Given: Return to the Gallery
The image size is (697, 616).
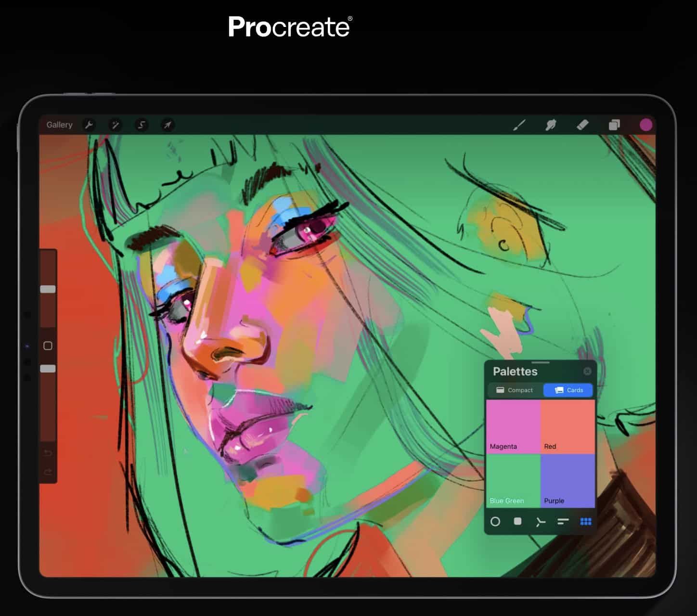Looking at the screenshot, I should pyautogui.click(x=59, y=125).
